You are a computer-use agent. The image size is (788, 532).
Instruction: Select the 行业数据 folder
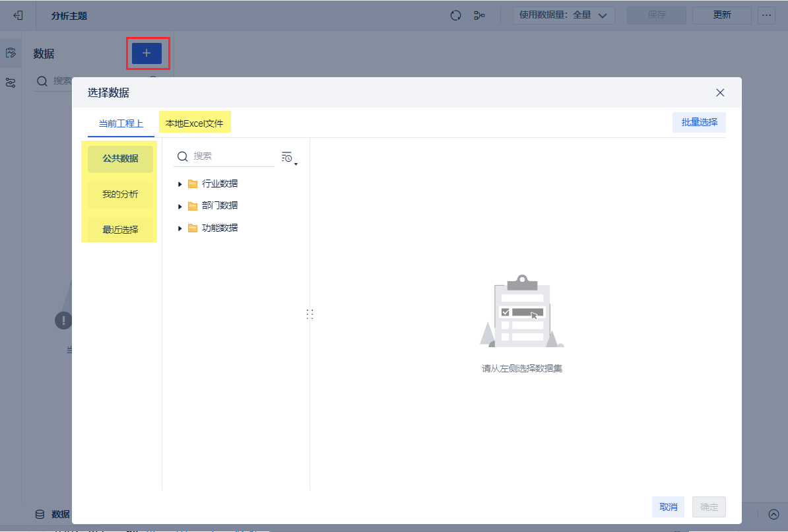[213, 183]
